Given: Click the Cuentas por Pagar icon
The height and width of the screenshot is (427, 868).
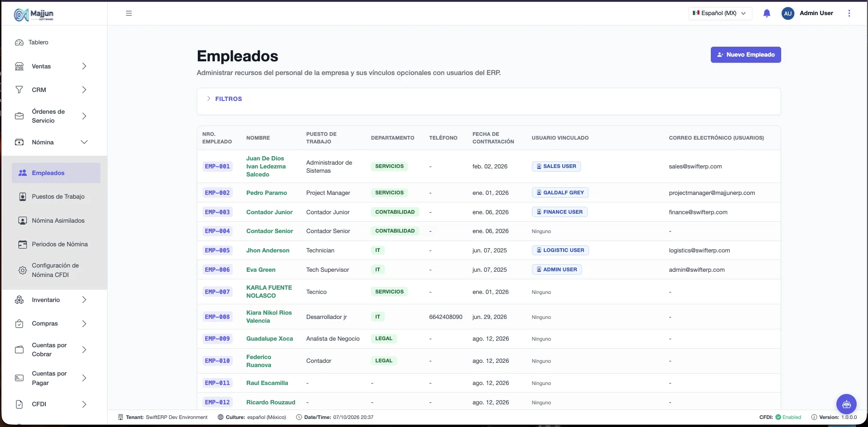Looking at the screenshot, I should (x=19, y=378).
